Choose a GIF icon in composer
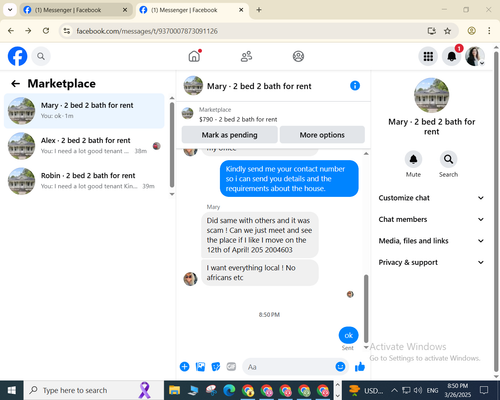The height and width of the screenshot is (400, 500). pyautogui.click(x=231, y=367)
